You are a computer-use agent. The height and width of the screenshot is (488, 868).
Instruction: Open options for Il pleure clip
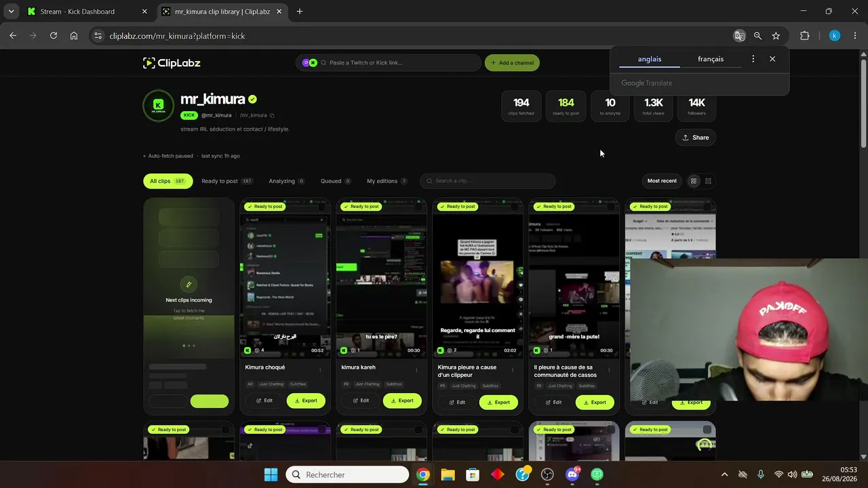[x=609, y=370]
